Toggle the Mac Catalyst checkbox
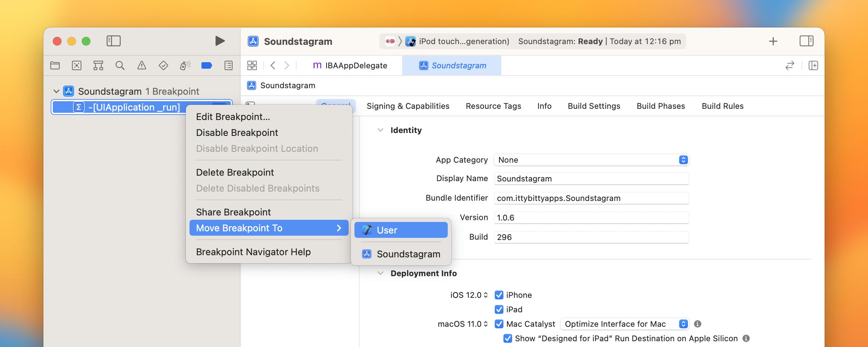This screenshot has height=347, width=868. coord(499,324)
